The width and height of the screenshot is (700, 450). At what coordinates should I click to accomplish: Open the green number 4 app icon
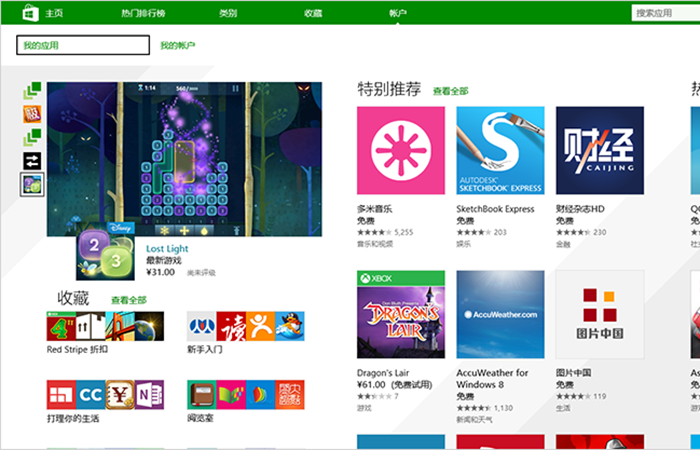[61, 326]
